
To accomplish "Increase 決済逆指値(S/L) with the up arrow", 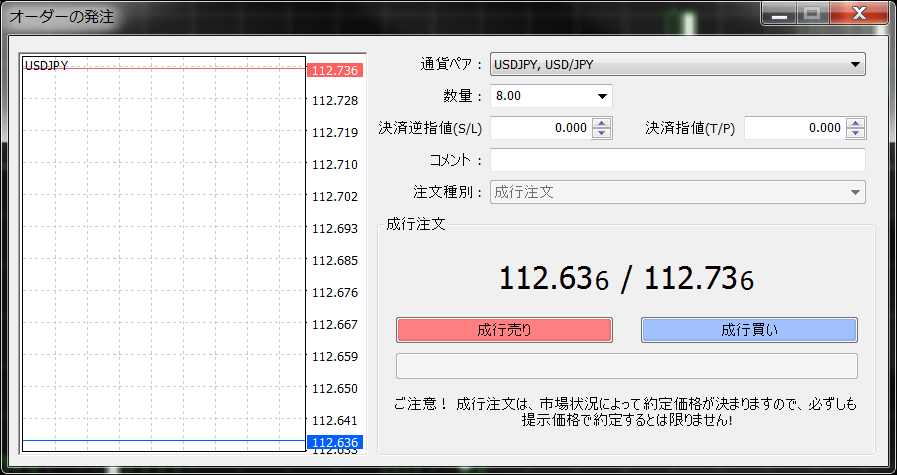I will click(x=601, y=123).
